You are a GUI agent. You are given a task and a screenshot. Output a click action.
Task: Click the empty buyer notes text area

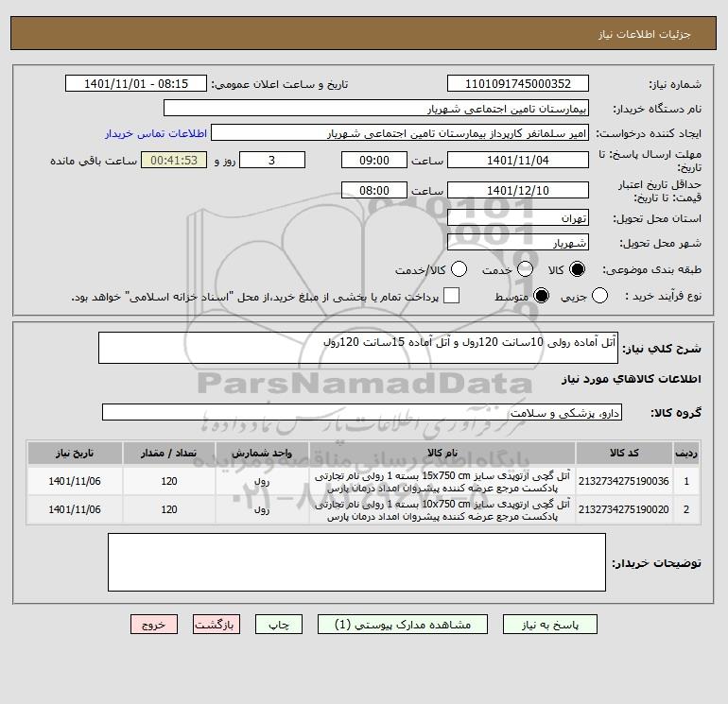coord(356,562)
